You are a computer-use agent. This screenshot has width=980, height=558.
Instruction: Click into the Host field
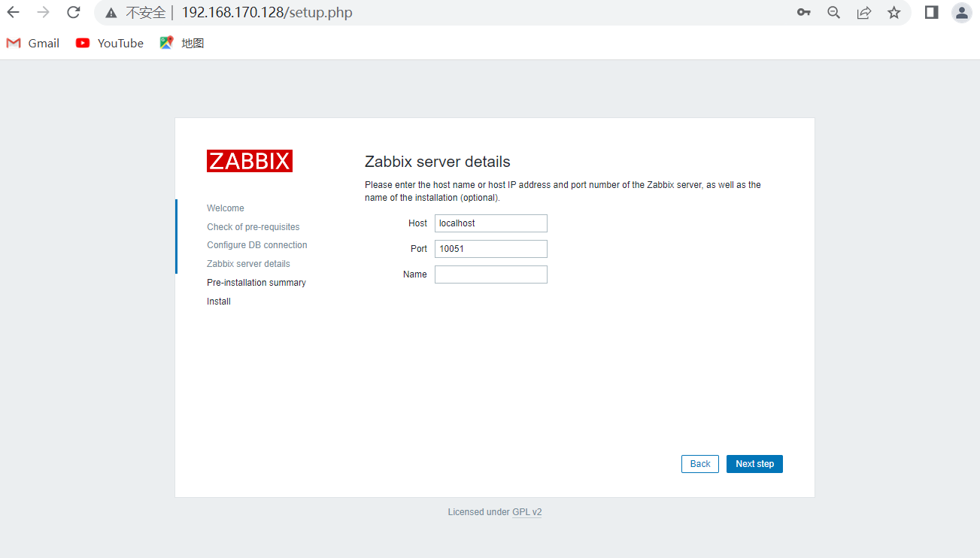[491, 223]
